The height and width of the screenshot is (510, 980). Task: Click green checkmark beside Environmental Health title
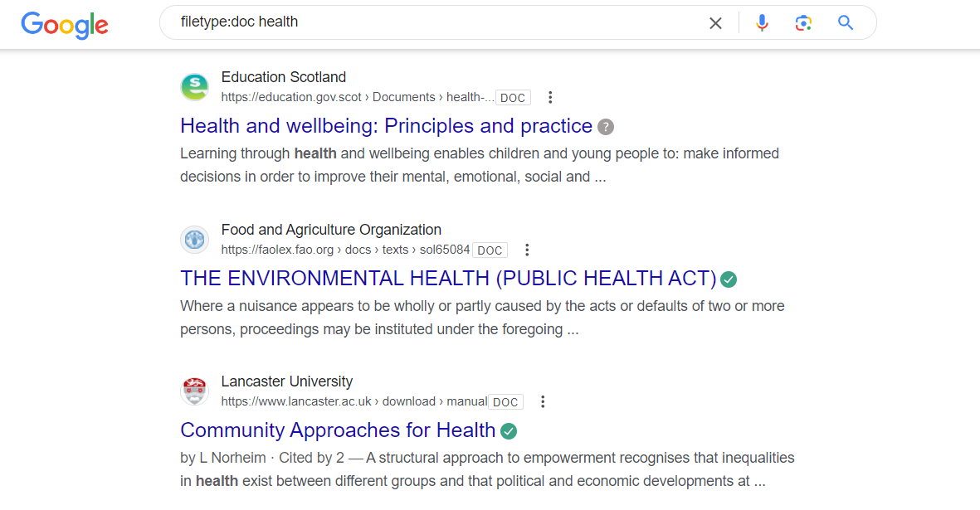coord(729,279)
